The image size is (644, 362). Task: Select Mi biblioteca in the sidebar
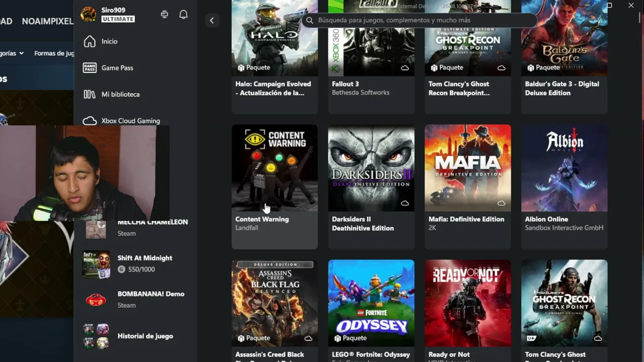(x=121, y=95)
